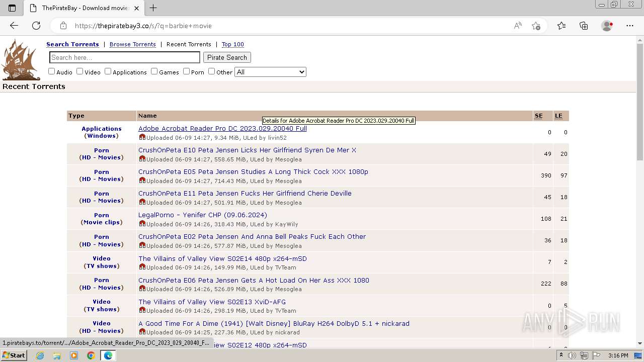The width and height of the screenshot is (644, 362).
Task: Open browser profile avatar
Action: coord(607,26)
